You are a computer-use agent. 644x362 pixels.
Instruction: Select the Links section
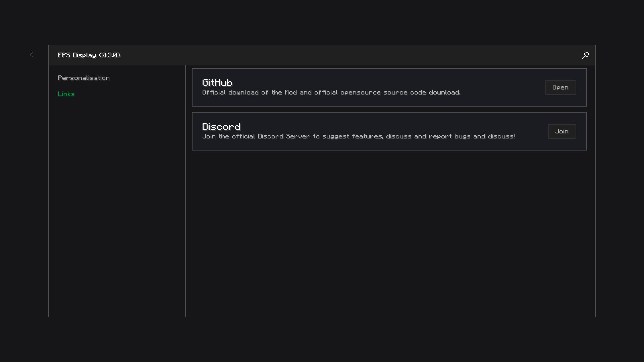coord(66,94)
